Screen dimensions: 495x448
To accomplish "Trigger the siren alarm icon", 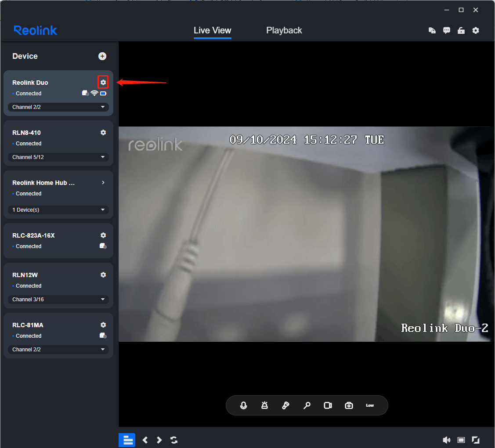I will click(x=264, y=405).
